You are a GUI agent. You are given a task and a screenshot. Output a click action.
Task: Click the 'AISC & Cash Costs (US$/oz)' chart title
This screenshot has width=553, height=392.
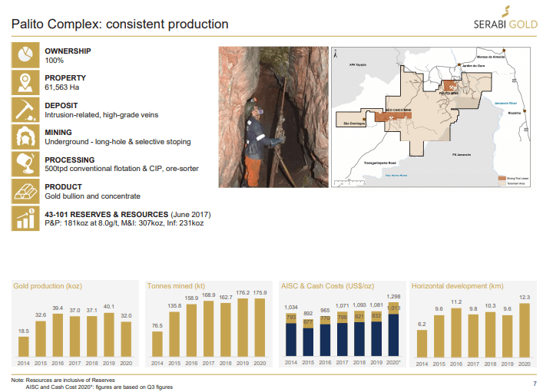tap(328, 286)
